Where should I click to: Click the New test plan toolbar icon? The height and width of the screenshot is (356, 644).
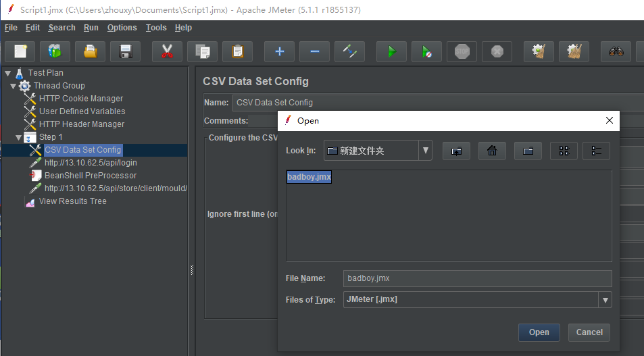tap(20, 52)
